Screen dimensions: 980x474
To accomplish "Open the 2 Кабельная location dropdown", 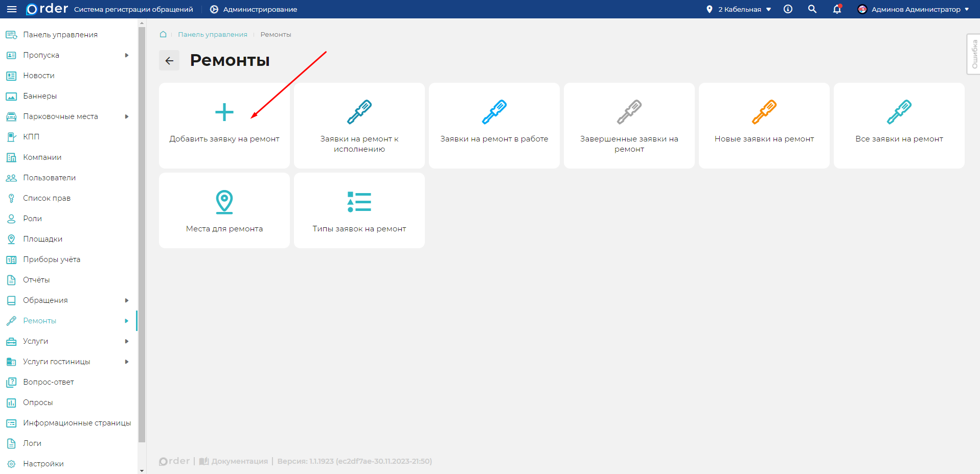I will pos(739,9).
